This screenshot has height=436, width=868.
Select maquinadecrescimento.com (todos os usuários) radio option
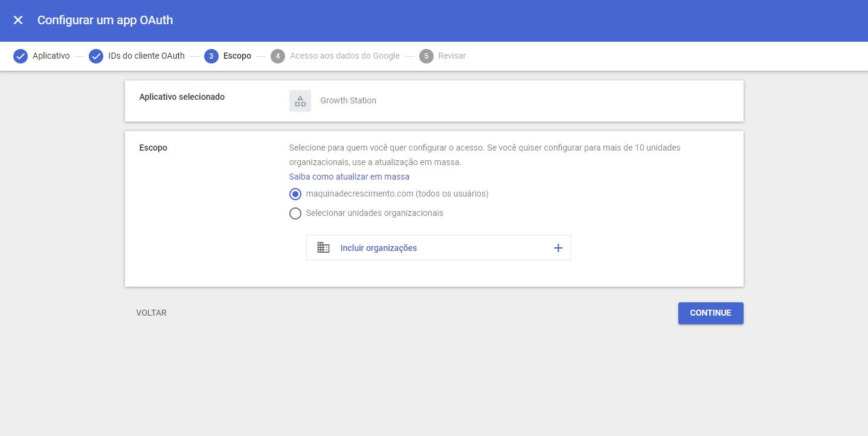click(x=295, y=194)
